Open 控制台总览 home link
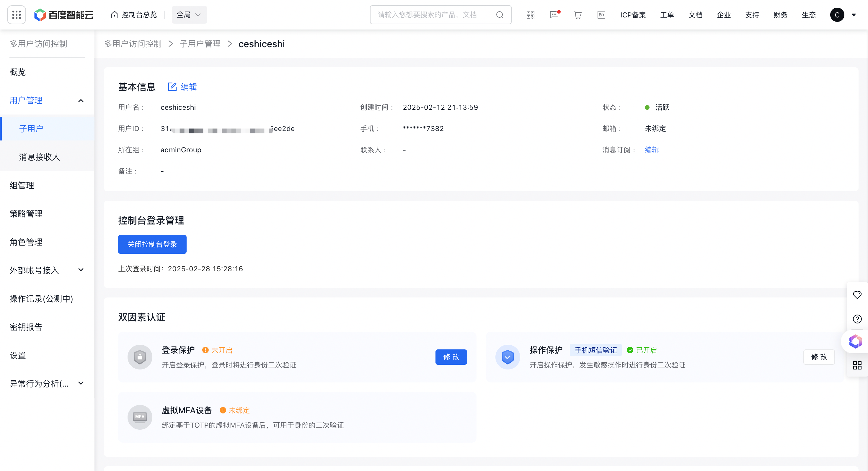This screenshot has width=868, height=471. [134, 15]
